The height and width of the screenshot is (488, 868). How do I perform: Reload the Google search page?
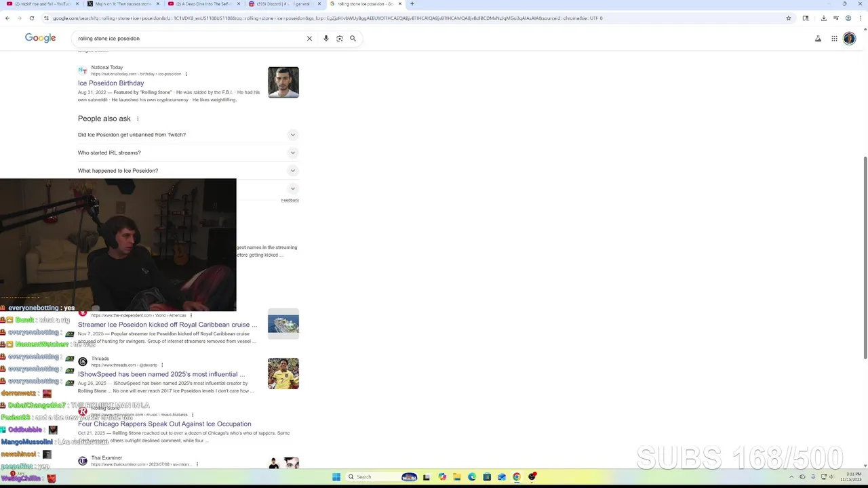pyautogui.click(x=31, y=18)
